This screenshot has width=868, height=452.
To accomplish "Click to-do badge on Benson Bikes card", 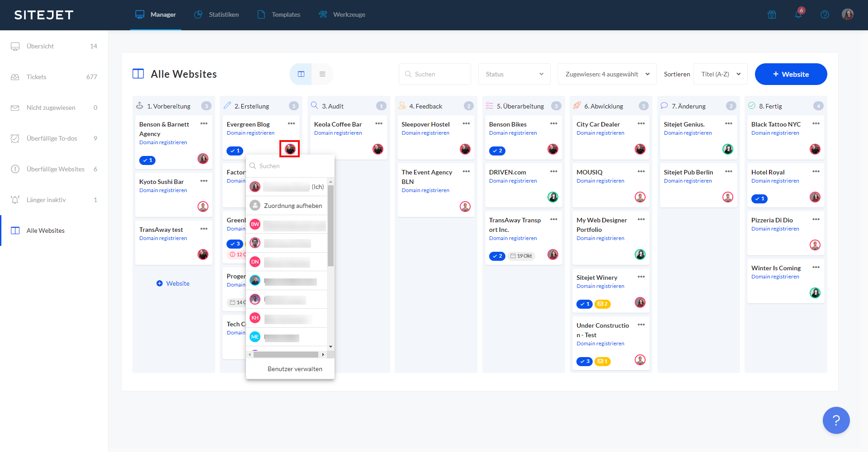I will point(497,151).
